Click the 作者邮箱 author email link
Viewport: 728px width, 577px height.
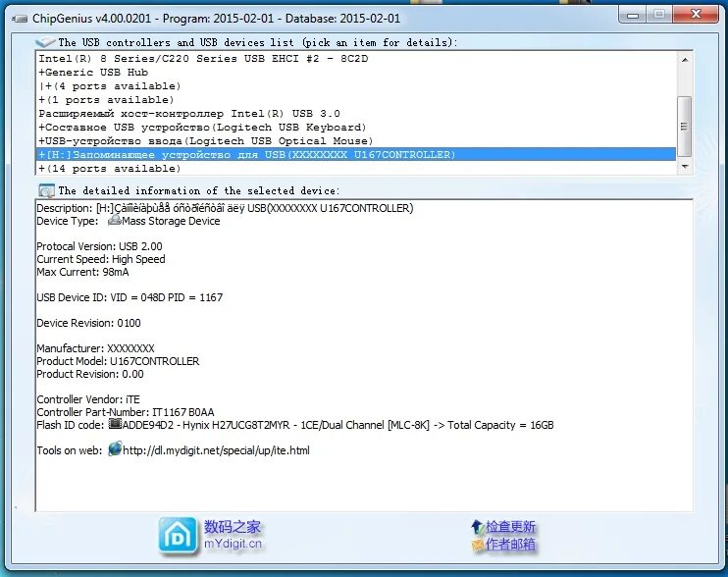510,544
